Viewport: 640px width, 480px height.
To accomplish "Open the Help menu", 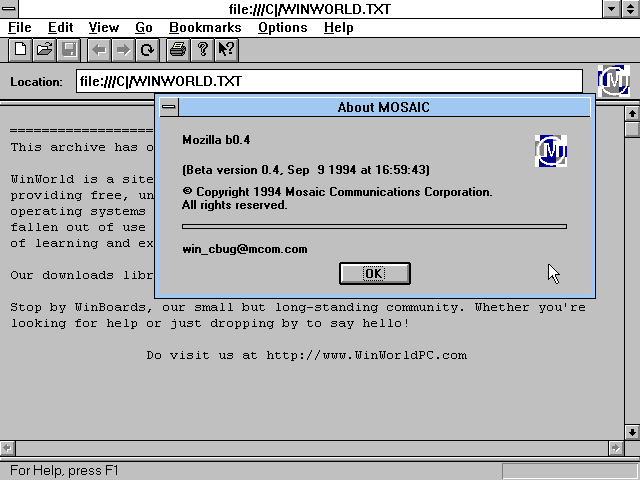I will (338, 28).
